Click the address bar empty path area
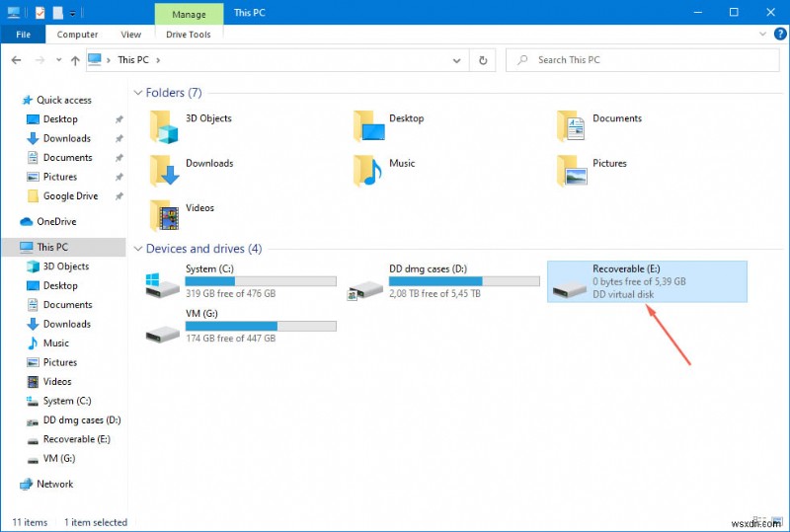Image resolution: width=790 pixels, height=532 pixels. coord(302,60)
